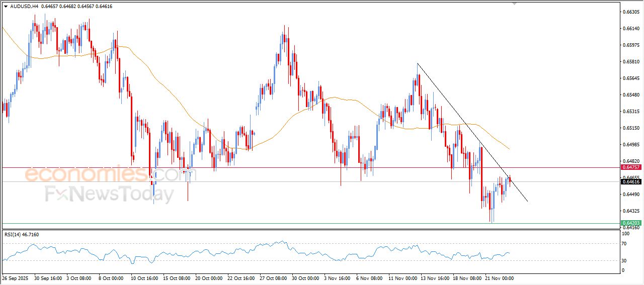Click the red horizontal resistance line
This screenshot has height=285, width=644.
pyautogui.click(x=302, y=167)
